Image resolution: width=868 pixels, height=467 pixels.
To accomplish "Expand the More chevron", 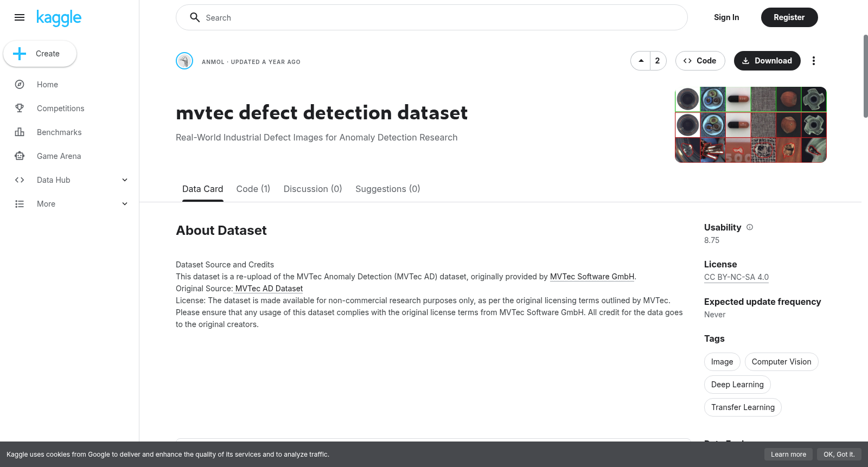I will point(125,204).
